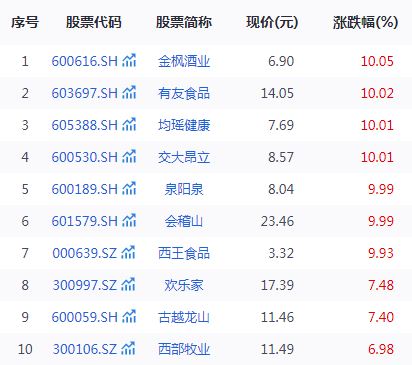Click stock name 欢乐家
The width and height of the screenshot is (412, 365).
(184, 285)
